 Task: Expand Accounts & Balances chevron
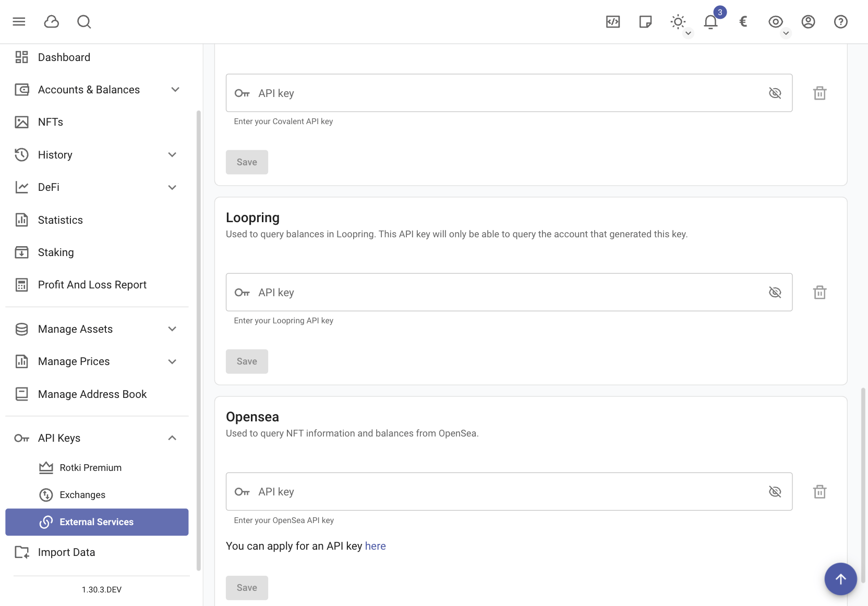click(x=175, y=90)
